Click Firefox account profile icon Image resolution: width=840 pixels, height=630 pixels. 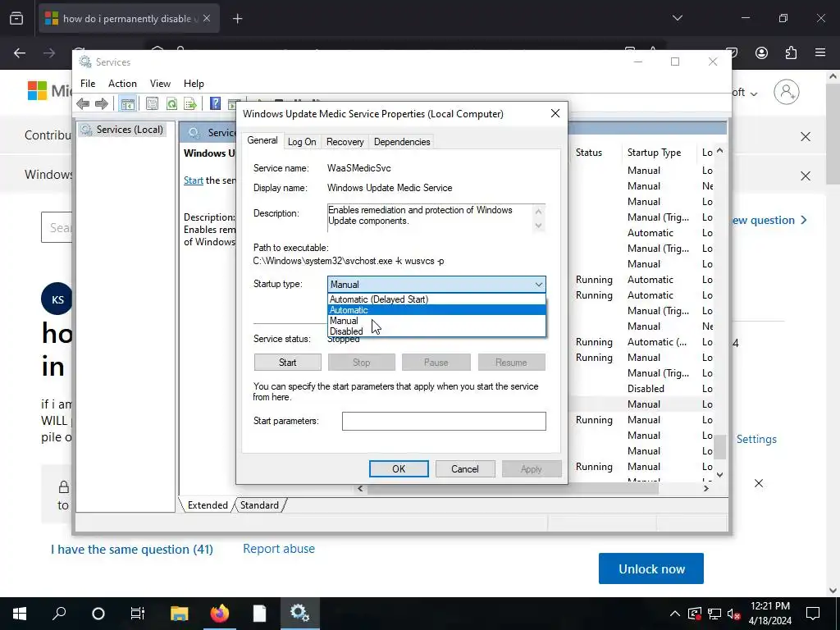(762, 52)
